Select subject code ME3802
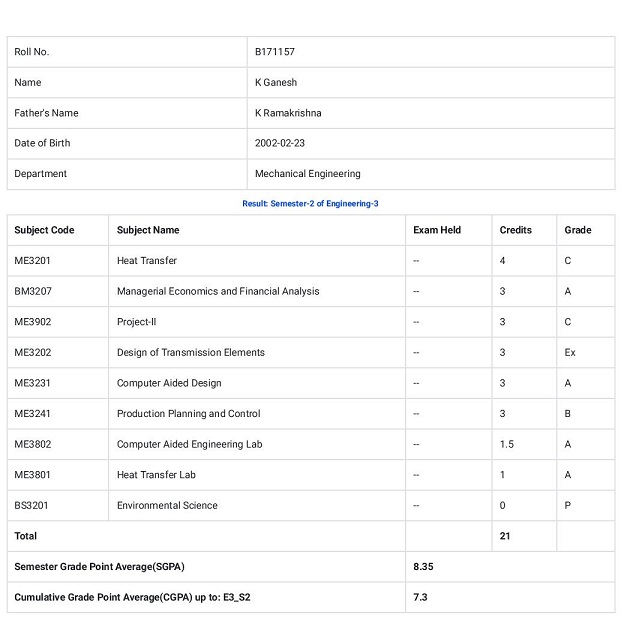621x624 pixels. 33,445
